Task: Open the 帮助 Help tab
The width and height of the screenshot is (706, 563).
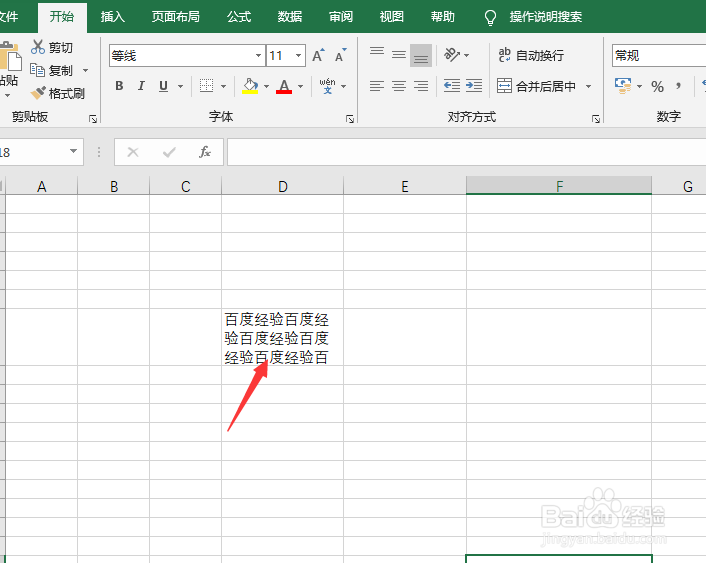Action: (x=443, y=17)
